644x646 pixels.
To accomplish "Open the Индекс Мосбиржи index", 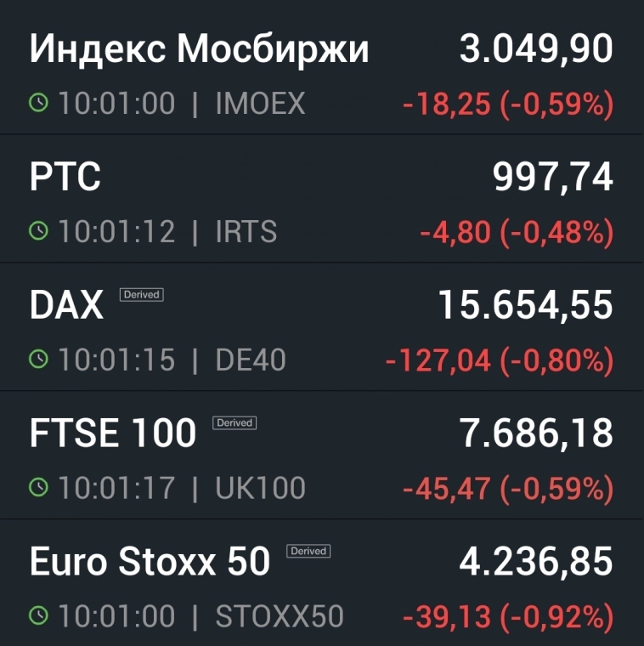I will click(200, 50).
